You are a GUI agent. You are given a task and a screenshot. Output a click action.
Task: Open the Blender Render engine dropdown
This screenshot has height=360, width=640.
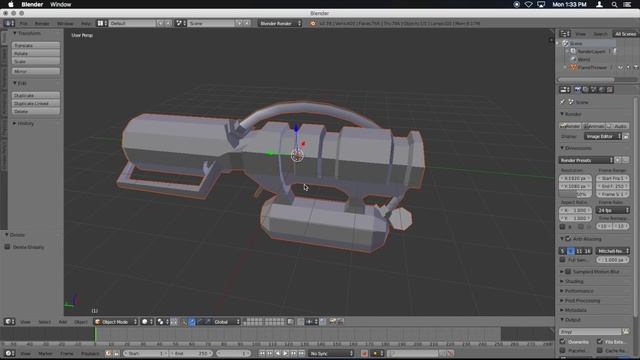point(280,23)
